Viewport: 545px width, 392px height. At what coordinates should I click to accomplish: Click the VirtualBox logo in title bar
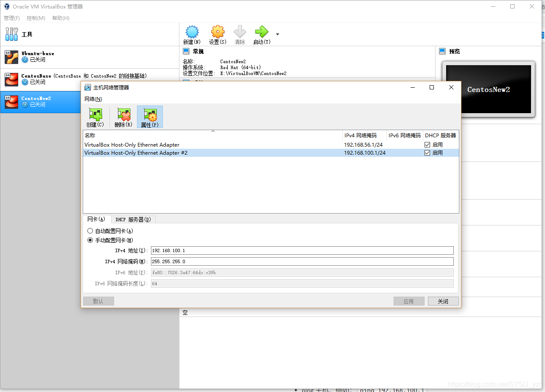click(7, 6)
